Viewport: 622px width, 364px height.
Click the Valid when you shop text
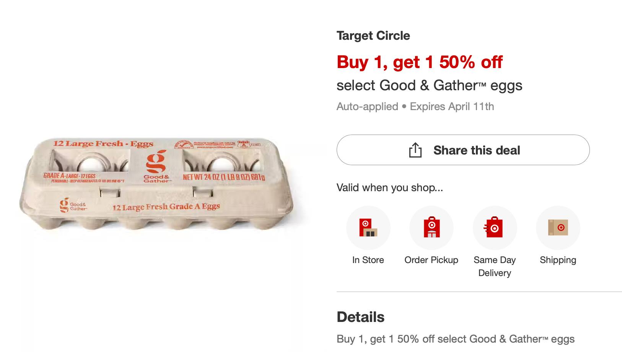point(389,188)
